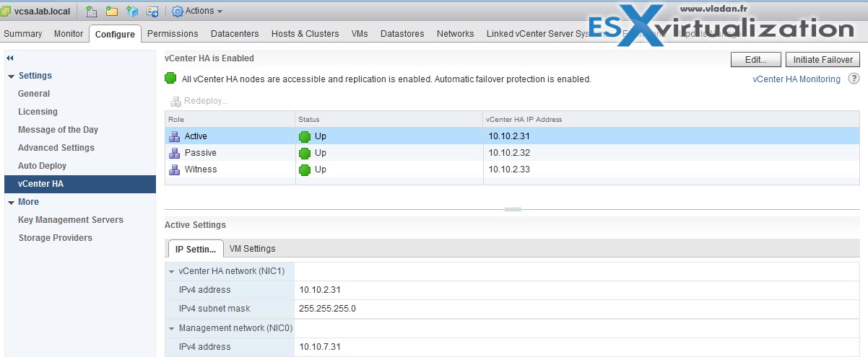The height and width of the screenshot is (357, 868).
Task: Click the Create Datacenter toolbar icon
Action: point(92,11)
